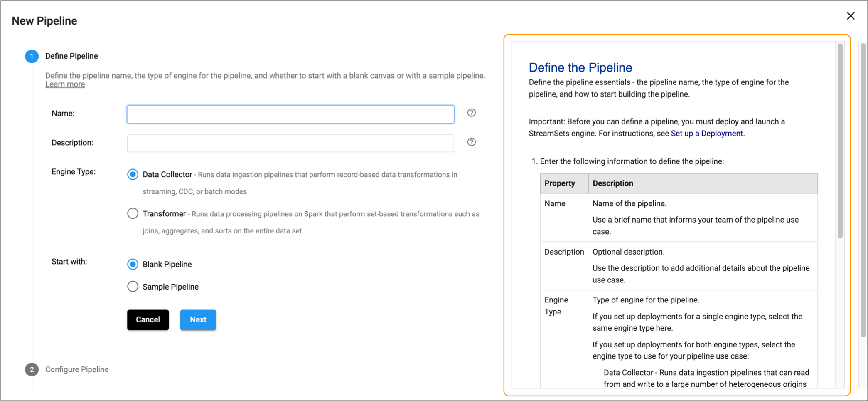The width and height of the screenshot is (868, 401).
Task: Click the Configure Pipeline step label
Action: (77, 369)
